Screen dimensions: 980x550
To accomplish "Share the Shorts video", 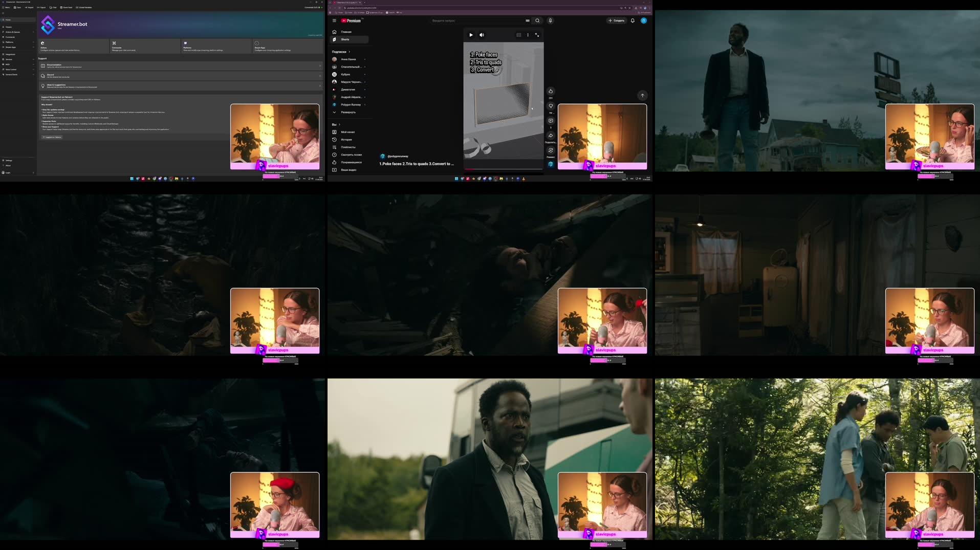I will point(551,136).
